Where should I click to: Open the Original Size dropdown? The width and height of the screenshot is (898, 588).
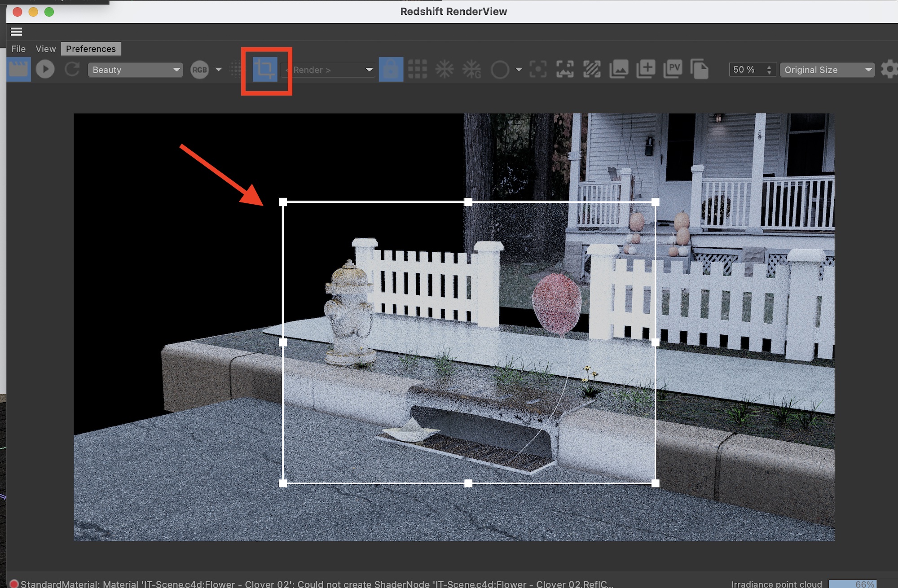[827, 70]
